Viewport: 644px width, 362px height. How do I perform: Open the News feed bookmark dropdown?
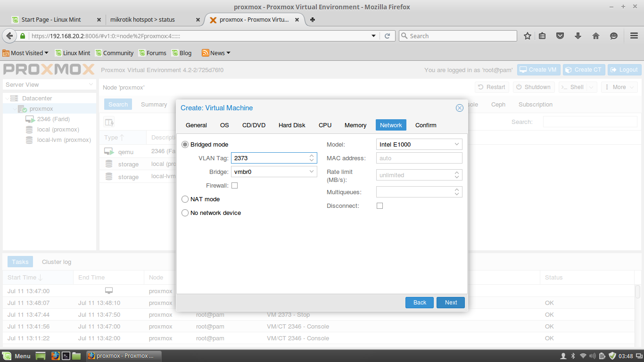(216, 53)
